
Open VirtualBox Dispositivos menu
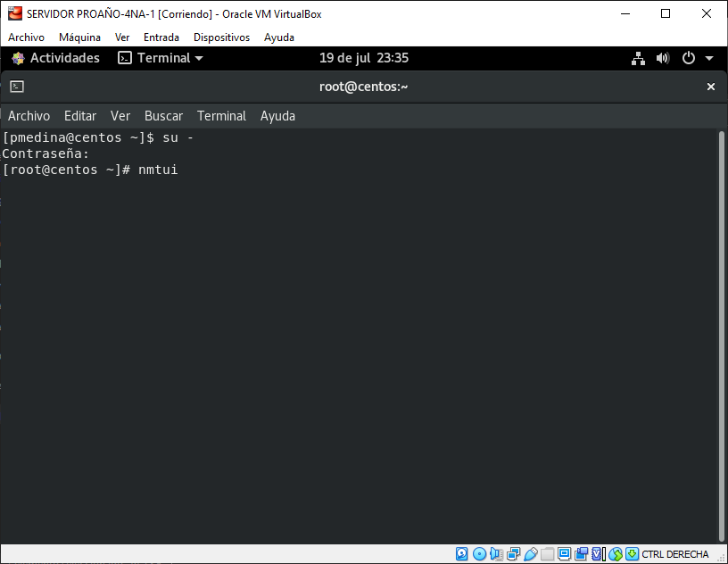coord(221,37)
